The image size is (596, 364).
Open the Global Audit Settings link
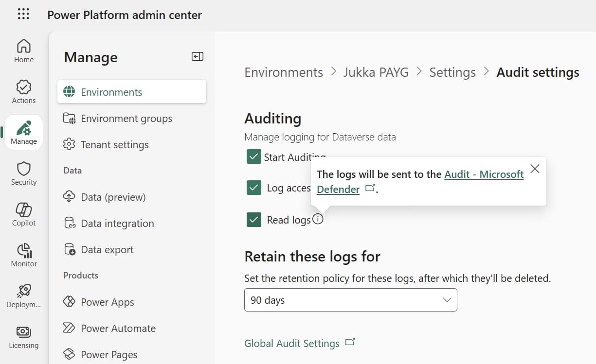pos(291,344)
